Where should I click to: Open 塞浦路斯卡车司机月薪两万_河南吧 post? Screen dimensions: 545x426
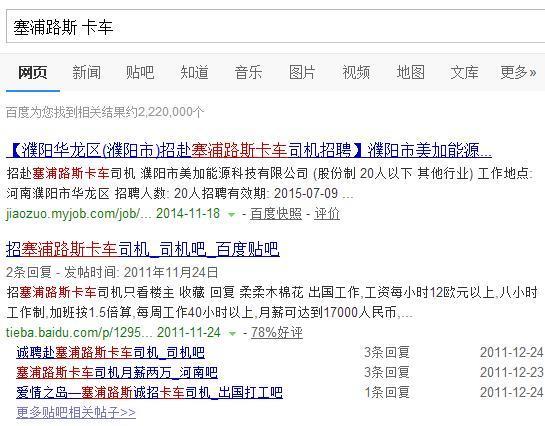pyautogui.click(x=117, y=372)
